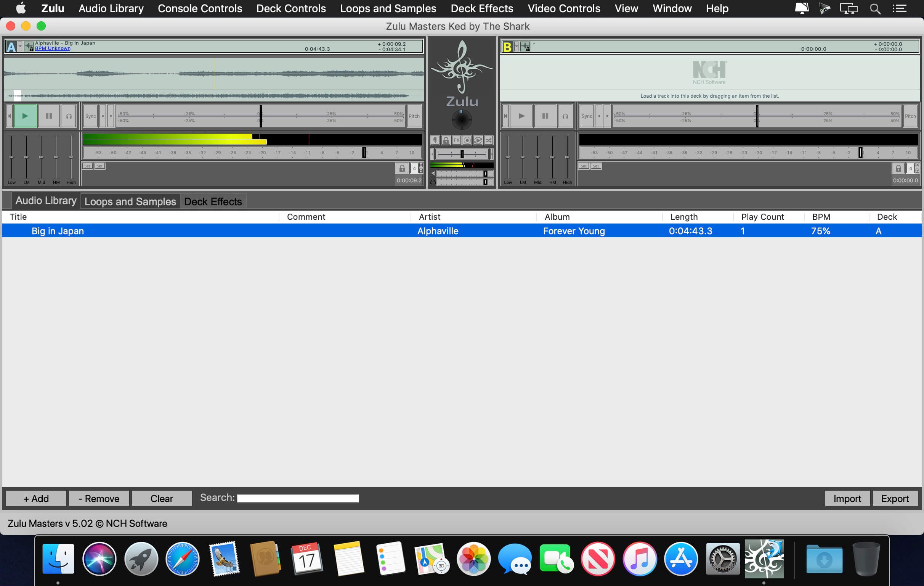Click Pitch button on Deck A

click(414, 116)
